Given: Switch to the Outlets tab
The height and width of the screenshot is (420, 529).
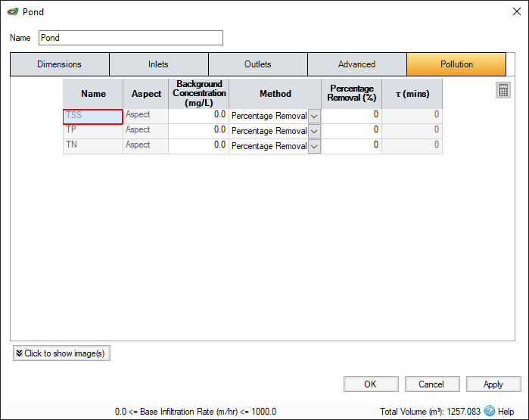Looking at the screenshot, I should 258,64.
